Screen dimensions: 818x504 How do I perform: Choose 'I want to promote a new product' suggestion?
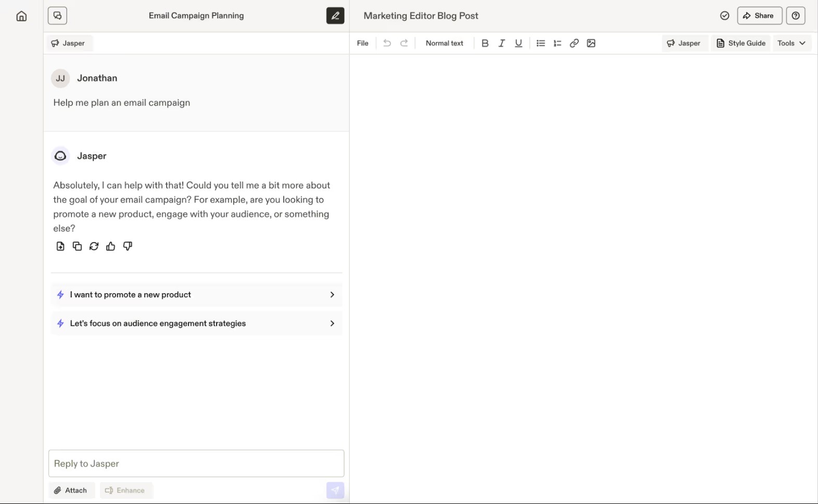(x=197, y=295)
